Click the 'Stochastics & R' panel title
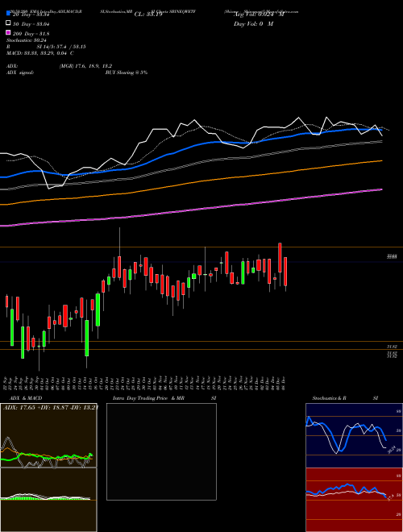Viewport: 403px width, 532px height. 329,398
